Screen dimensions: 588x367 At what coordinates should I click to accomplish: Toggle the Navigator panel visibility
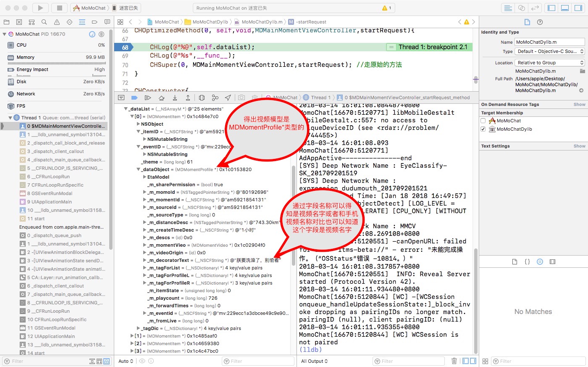[x=552, y=8]
